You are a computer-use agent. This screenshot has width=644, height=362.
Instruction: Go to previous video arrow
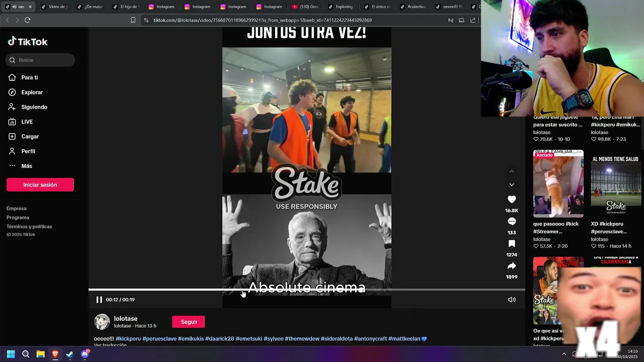click(512, 171)
